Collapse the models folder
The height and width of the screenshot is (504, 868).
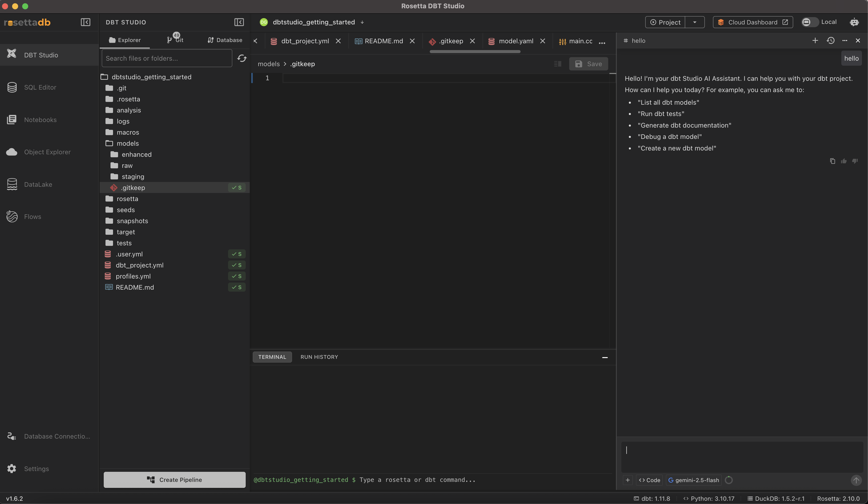(175, 143)
